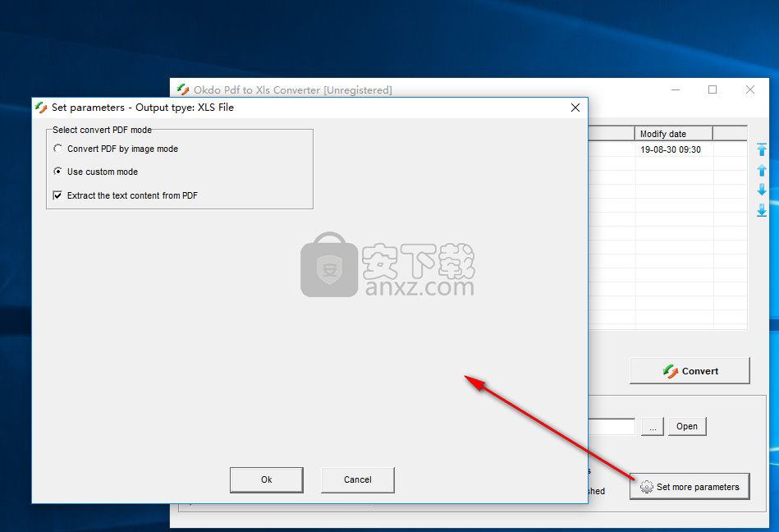779x532 pixels.
Task: Select the row dated 19-08-30 09:30
Action: (x=667, y=149)
